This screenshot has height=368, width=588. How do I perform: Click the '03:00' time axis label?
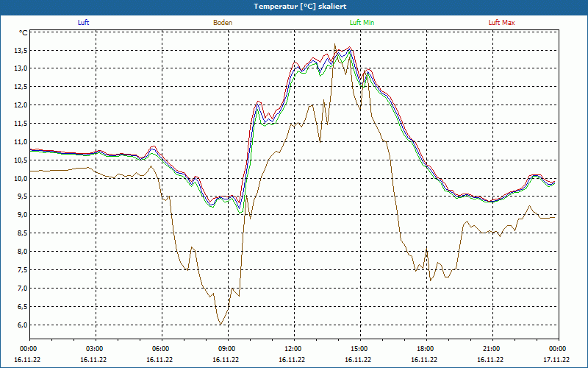tap(96, 349)
